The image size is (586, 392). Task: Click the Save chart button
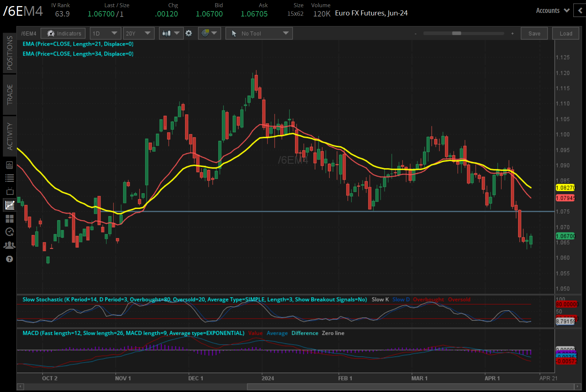pyautogui.click(x=534, y=33)
